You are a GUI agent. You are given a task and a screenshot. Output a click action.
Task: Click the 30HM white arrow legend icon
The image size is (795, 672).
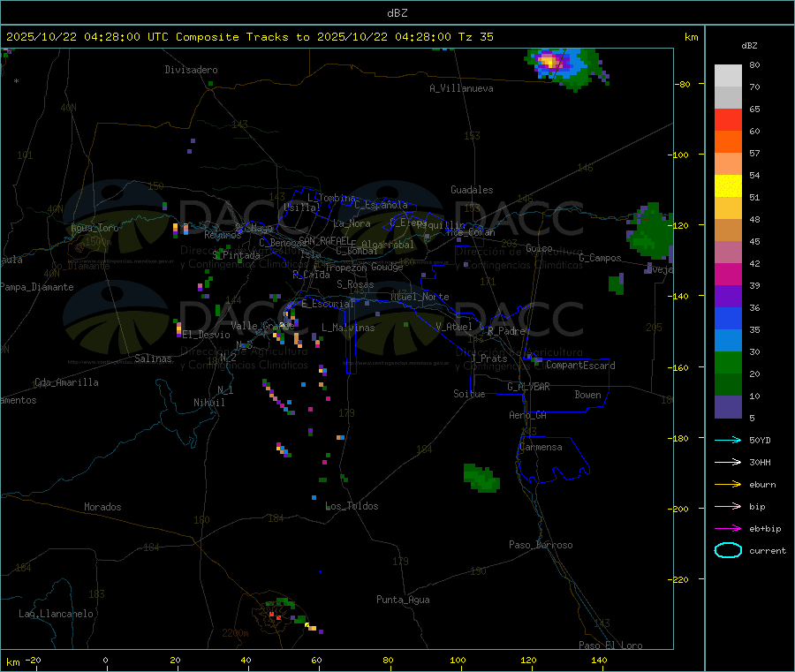(728, 462)
